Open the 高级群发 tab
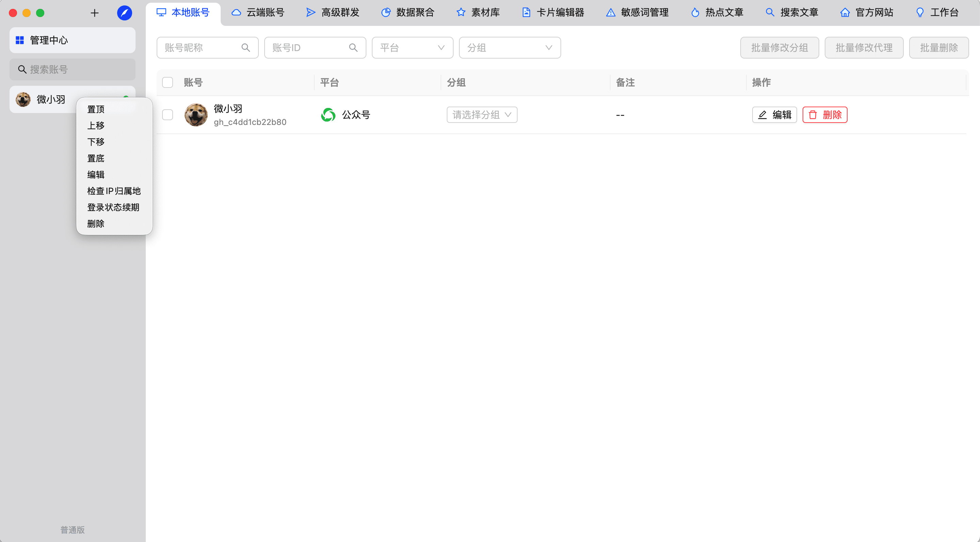 (333, 13)
